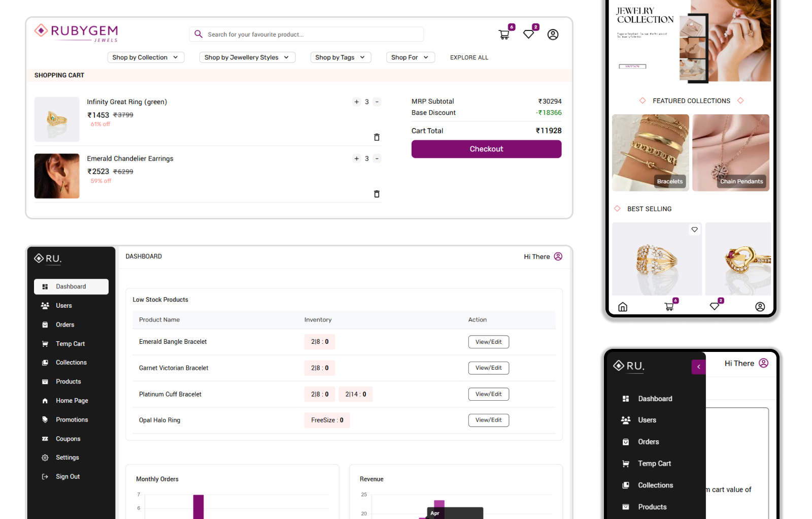Click View/Edit for Opal Halo Ring

tap(488, 420)
